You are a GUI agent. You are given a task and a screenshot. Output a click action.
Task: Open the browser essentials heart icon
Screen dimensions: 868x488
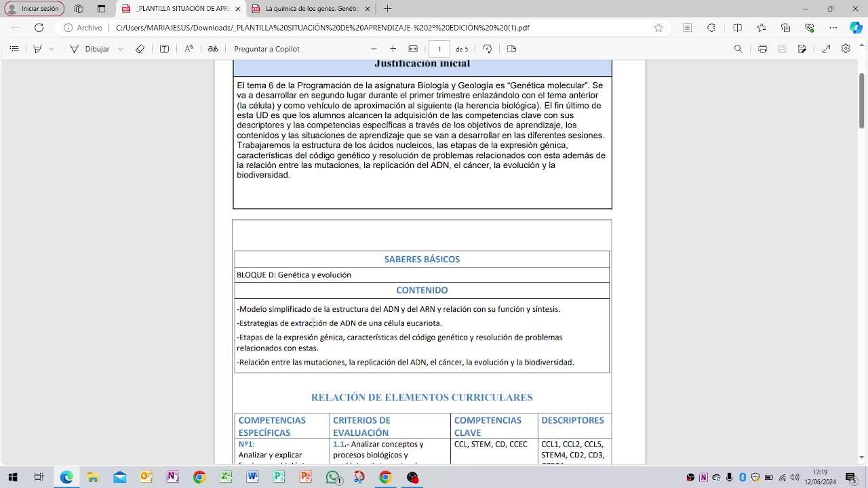coord(810,28)
